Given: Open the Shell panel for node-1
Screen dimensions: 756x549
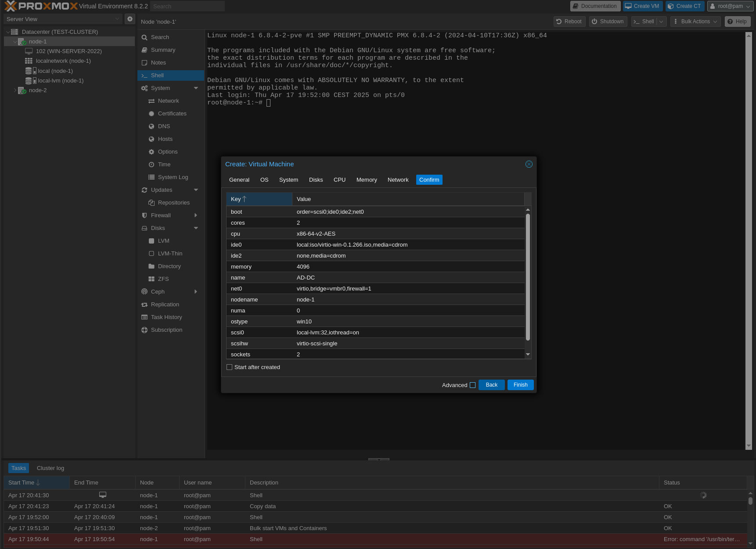Looking at the screenshot, I should [157, 75].
